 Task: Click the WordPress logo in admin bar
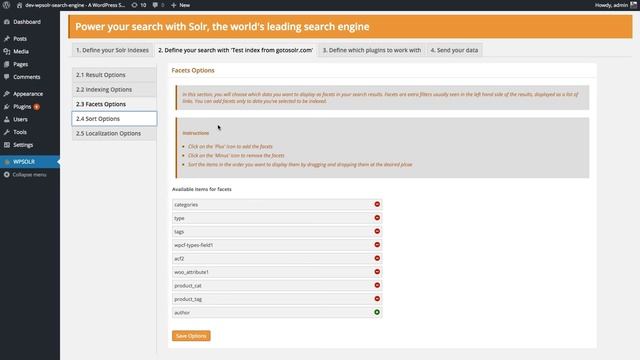click(6, 5)
